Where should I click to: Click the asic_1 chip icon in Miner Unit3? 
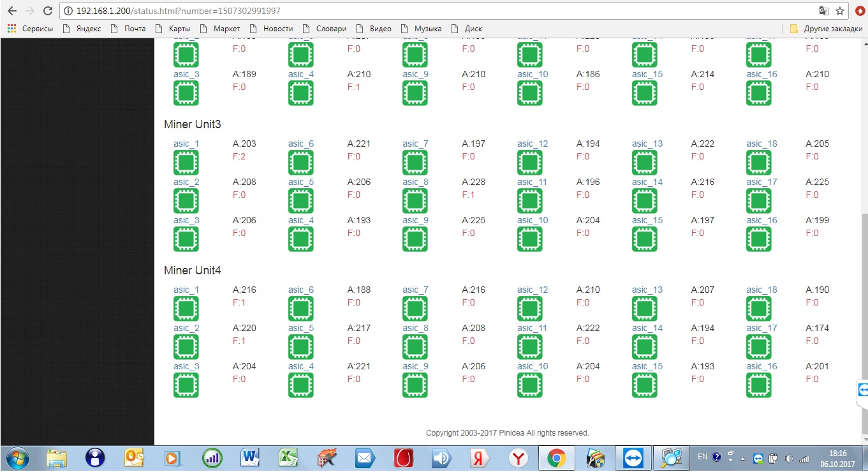(186, 163)
